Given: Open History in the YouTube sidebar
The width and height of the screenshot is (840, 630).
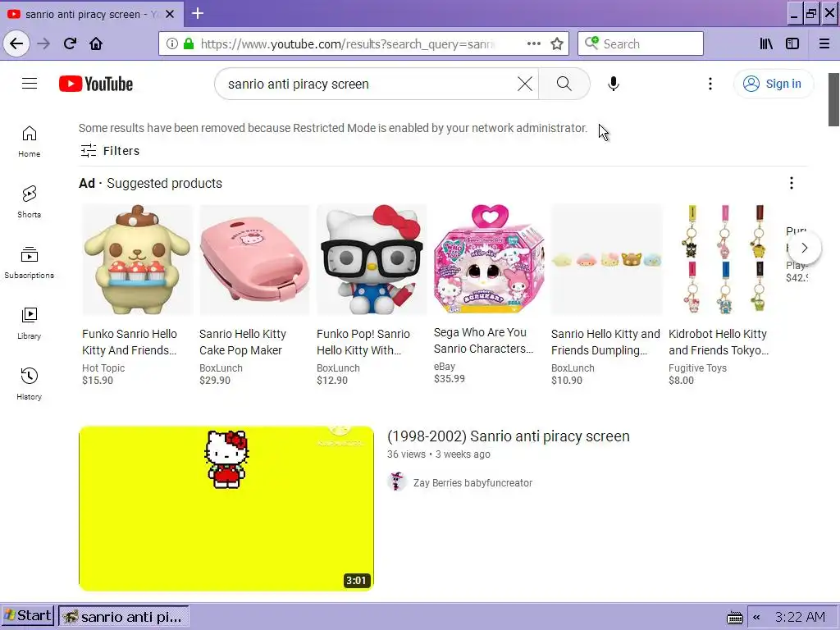Looking at the screenshot, I should coord(29,384).
